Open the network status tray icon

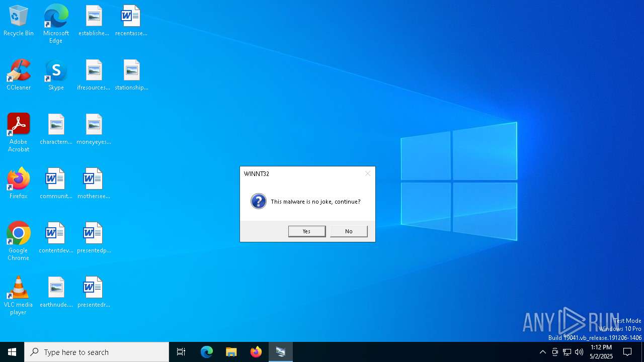(567, 352)
